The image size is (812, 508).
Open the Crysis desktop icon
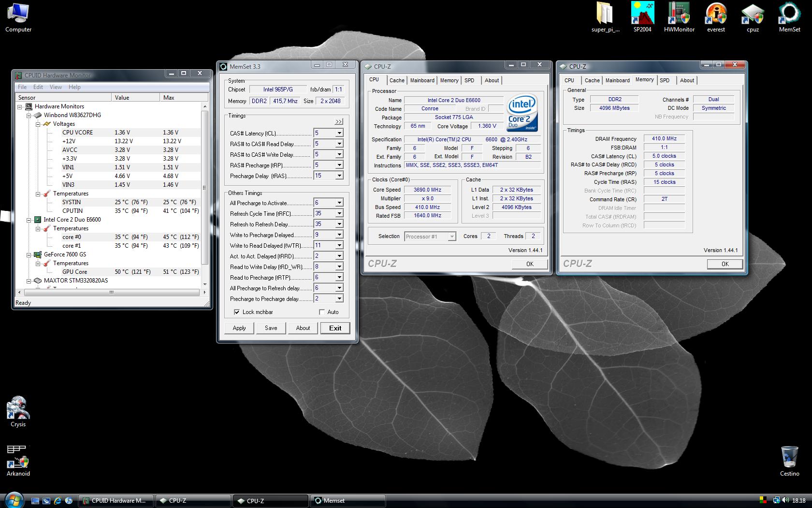(x=18, y=412)
